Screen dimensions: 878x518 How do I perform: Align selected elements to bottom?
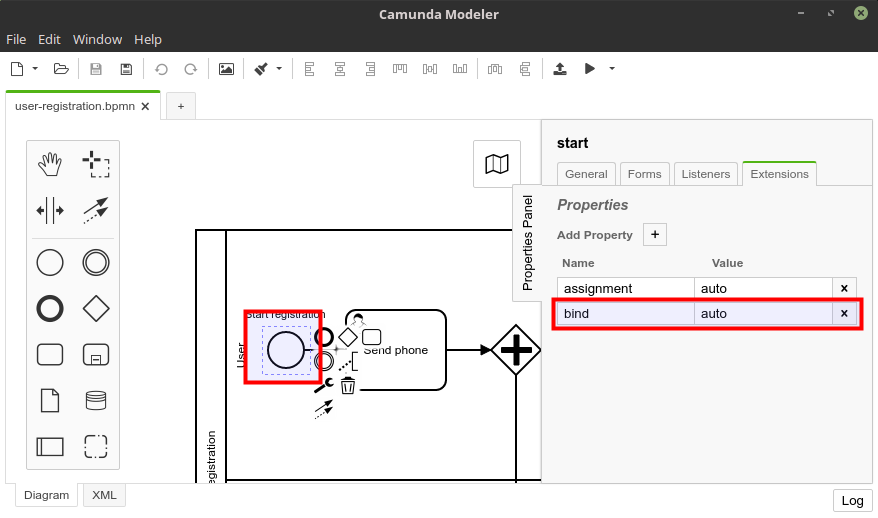point(460,69)
